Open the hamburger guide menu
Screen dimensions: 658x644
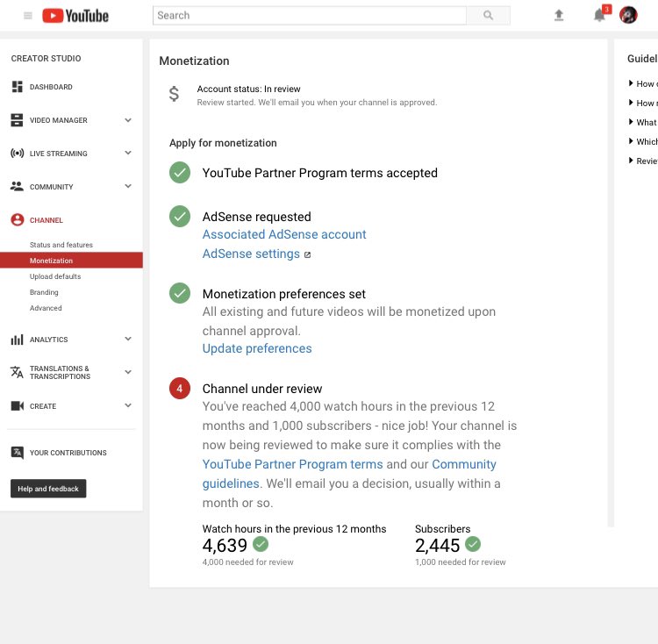coord(28,16)
